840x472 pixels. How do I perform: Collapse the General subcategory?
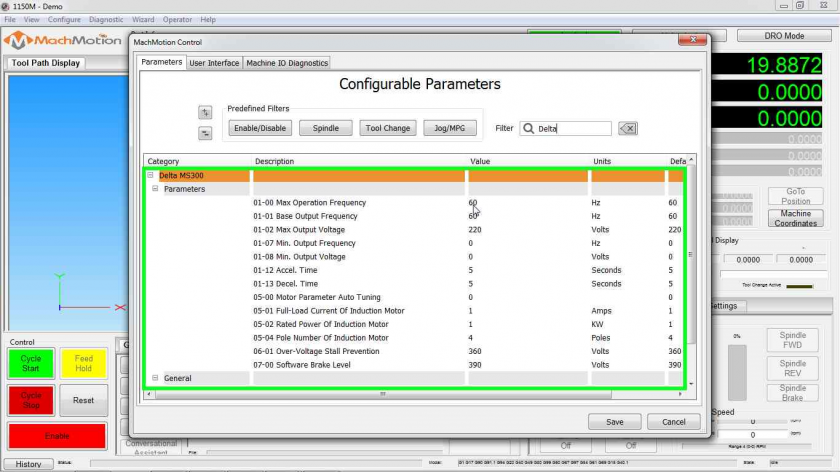coord(155,378)
